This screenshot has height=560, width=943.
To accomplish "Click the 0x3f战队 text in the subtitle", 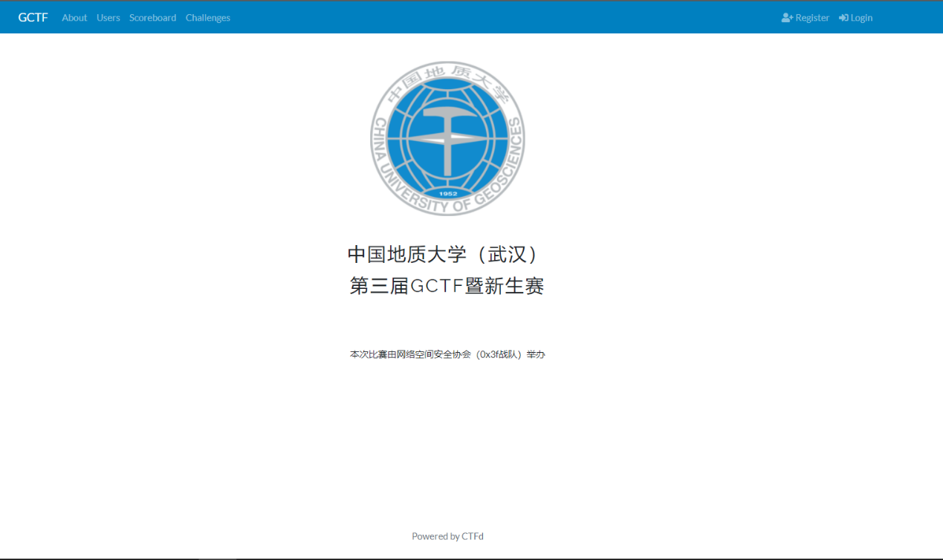I will pyautogui.click(x=502, y=355).
